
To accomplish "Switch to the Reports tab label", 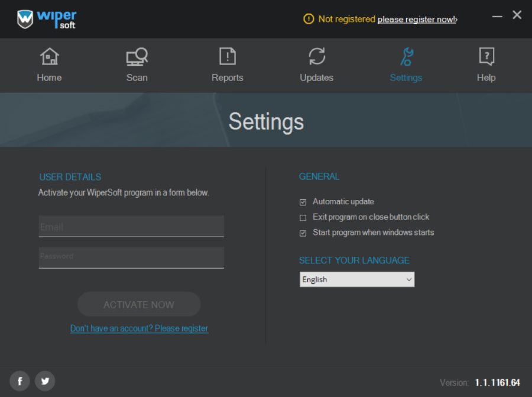I will tap(228, 78).
